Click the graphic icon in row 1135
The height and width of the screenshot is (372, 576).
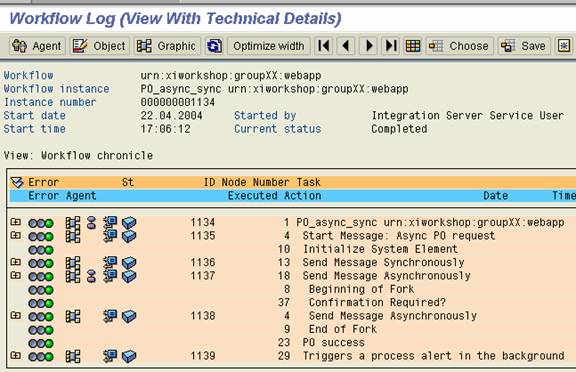[73, 236]
